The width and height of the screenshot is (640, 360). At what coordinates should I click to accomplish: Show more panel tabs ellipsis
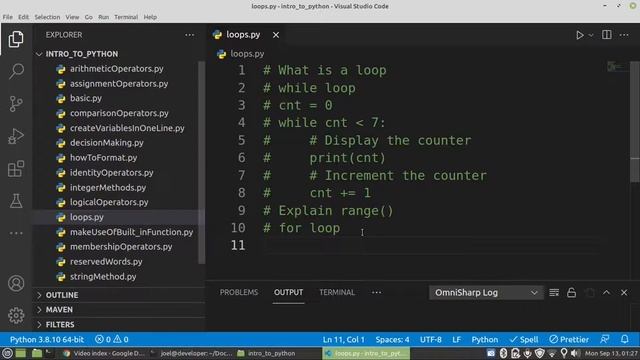click(x=376, y=293)
